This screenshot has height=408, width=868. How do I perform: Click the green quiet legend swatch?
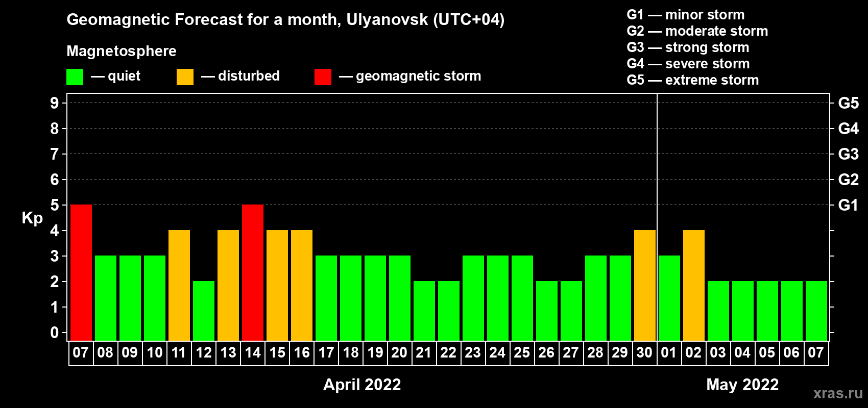(x=75, y=77)
